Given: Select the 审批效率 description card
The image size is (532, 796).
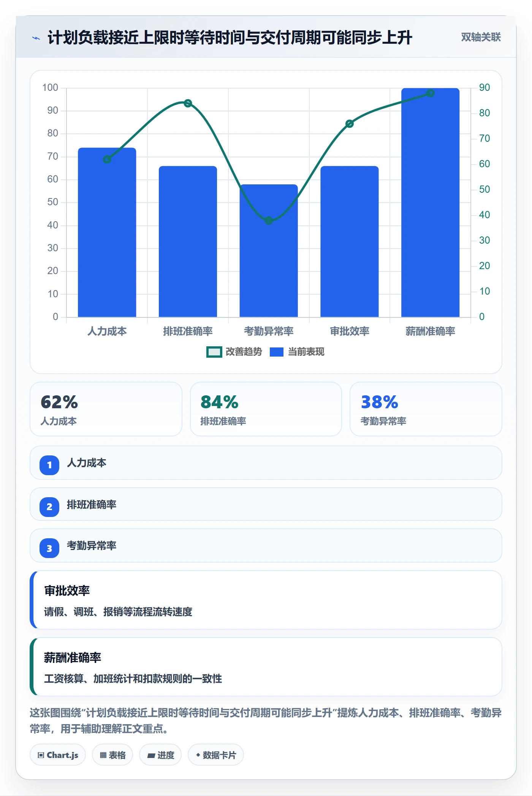Looking at the screenshot, I should pyautogui.click(x=266, y=600).
